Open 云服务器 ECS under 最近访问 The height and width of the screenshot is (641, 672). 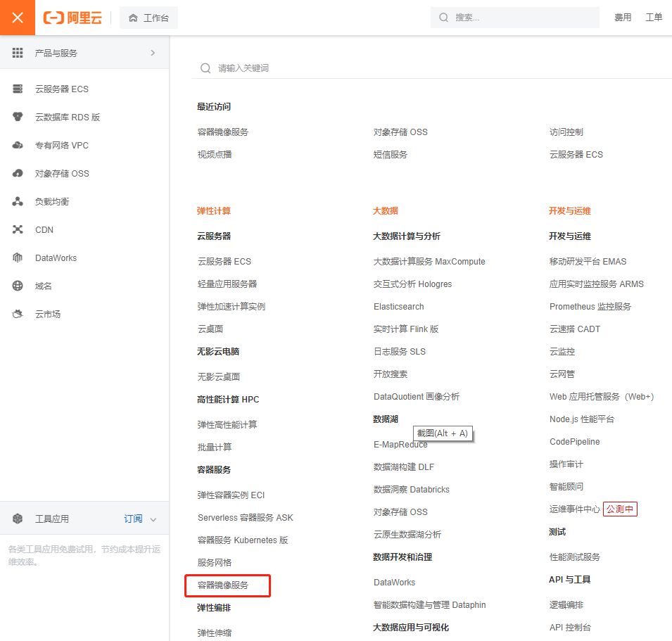point(576,155)
